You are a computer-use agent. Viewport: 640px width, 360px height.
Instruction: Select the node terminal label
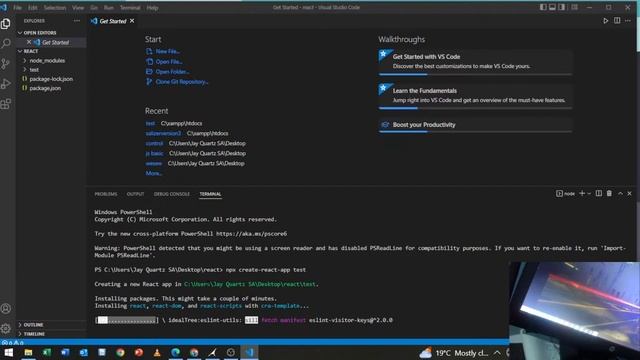(x=565, y=193)
